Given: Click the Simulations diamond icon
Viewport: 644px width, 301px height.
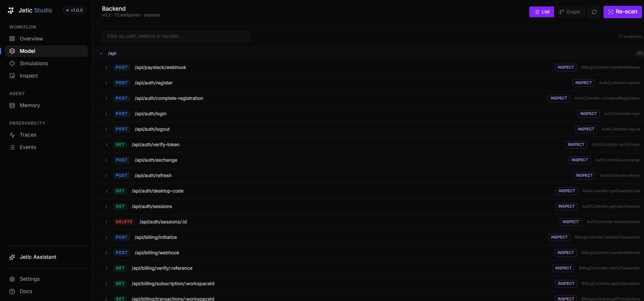Looking at the screenshot, I should [12, 63].
